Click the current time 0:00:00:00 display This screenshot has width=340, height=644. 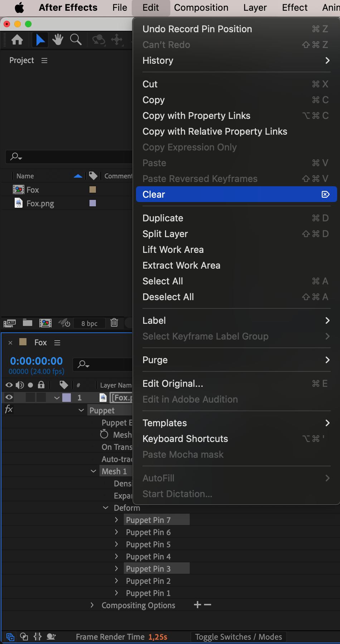pos(37,361)
